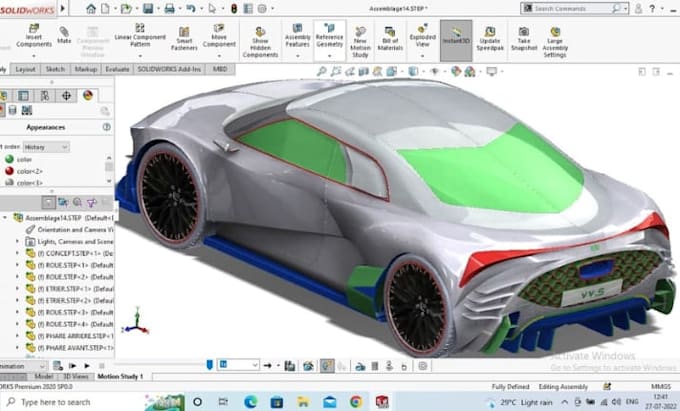
Task: Toggle the active filter button above the tree
Action: [49, 202]
